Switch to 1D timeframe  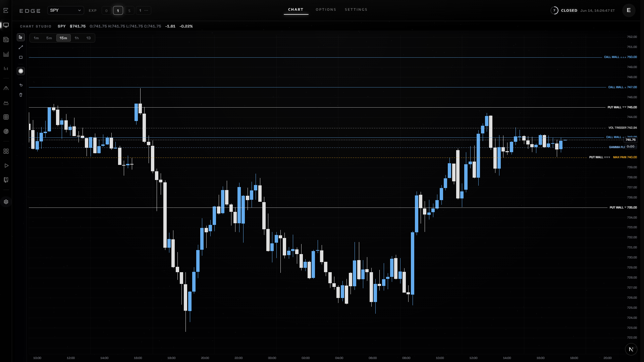coord(89,38)
